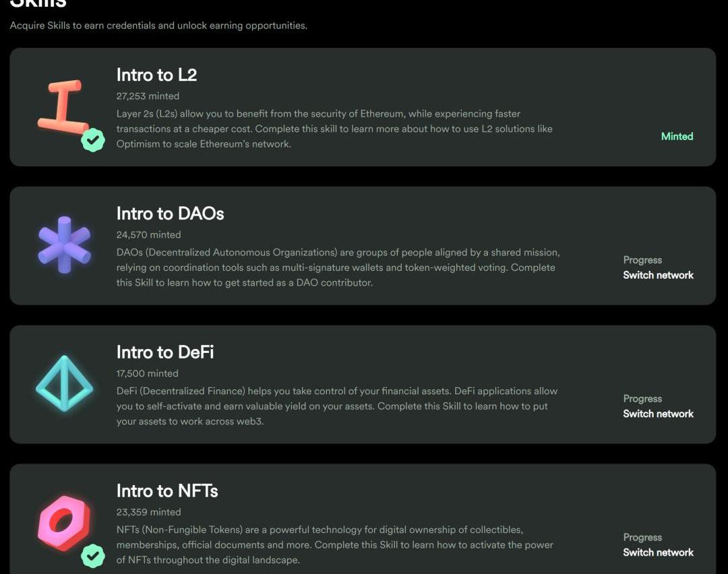Click the purple Intro to DAOs asterisk icon
Image resolution: width=728 pixels, height=574 pixels.
(x=64, y=245)
